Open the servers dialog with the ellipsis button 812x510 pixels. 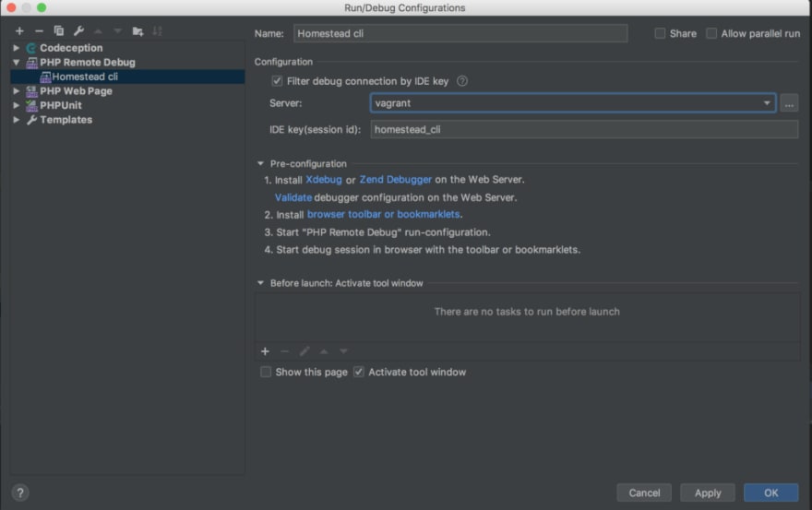coord(789,103)
